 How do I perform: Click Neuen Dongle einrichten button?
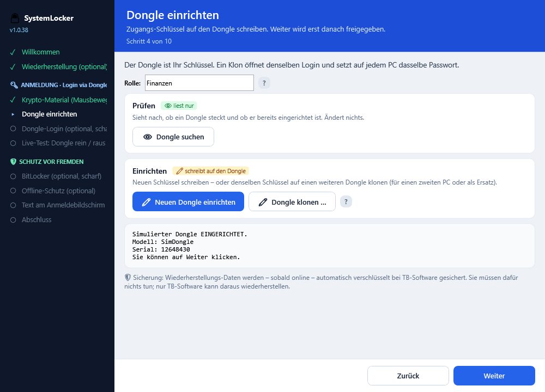tap(188, 202)
